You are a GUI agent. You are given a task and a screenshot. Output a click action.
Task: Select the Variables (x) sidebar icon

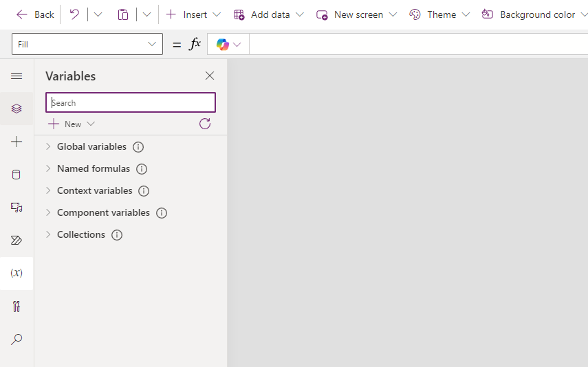pos(17,273)
